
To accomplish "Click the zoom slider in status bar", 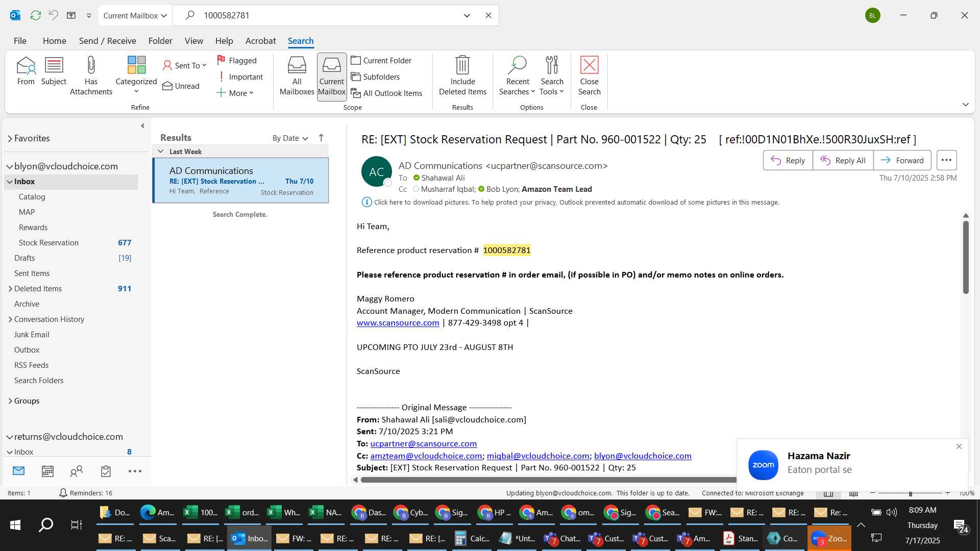I will coord(910,493).
